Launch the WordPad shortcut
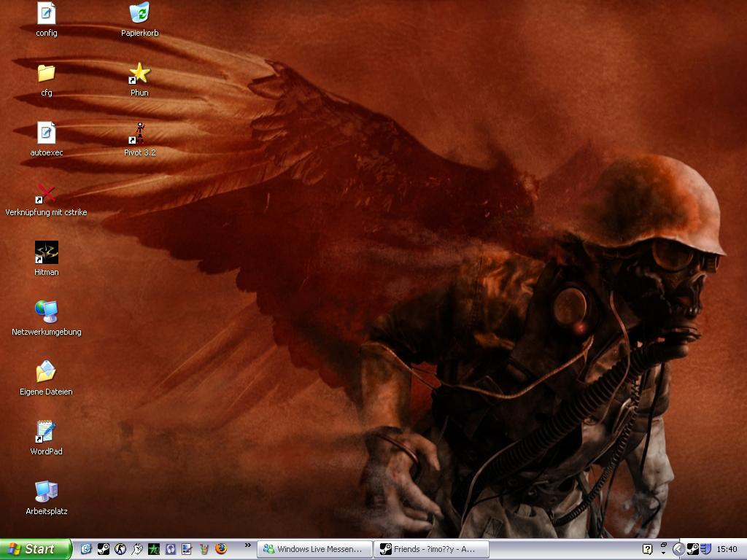Image resolution: width=747 pixels, height=560 pixels. point(46,438)
